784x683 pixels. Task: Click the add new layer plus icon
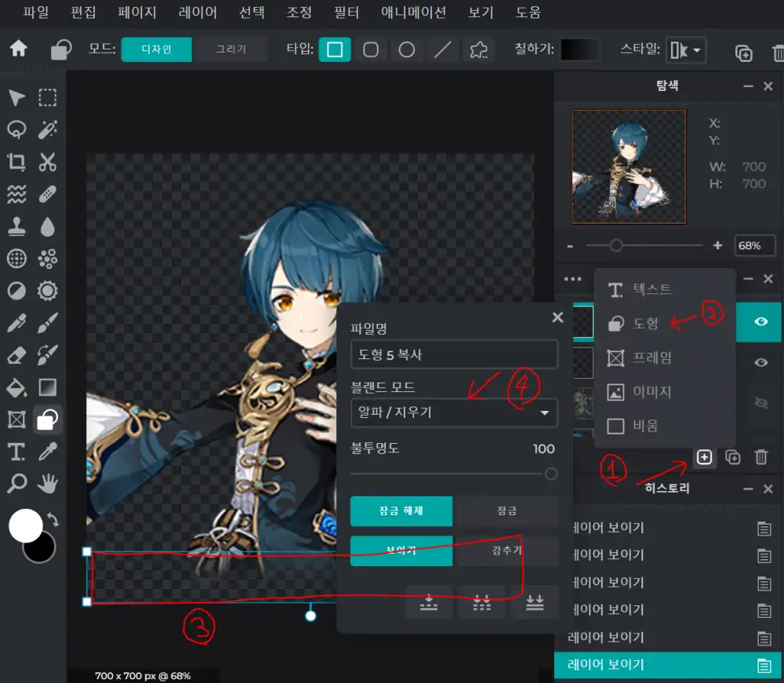(704, 457)
